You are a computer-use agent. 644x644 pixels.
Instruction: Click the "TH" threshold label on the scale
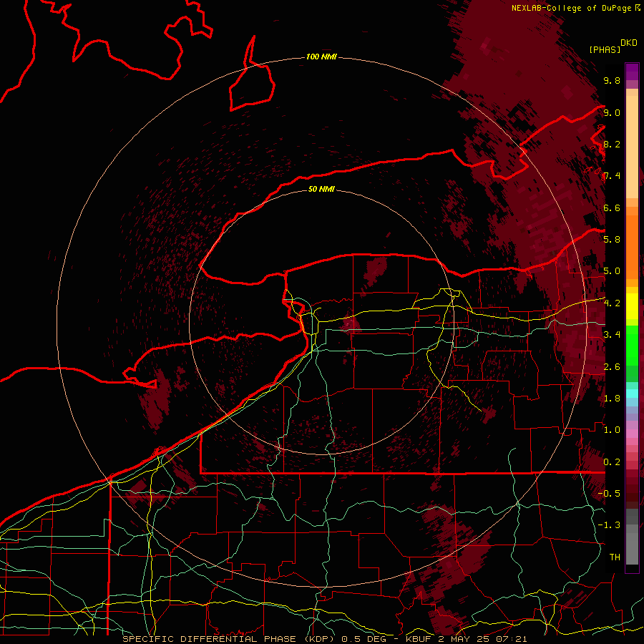(615, 557)
